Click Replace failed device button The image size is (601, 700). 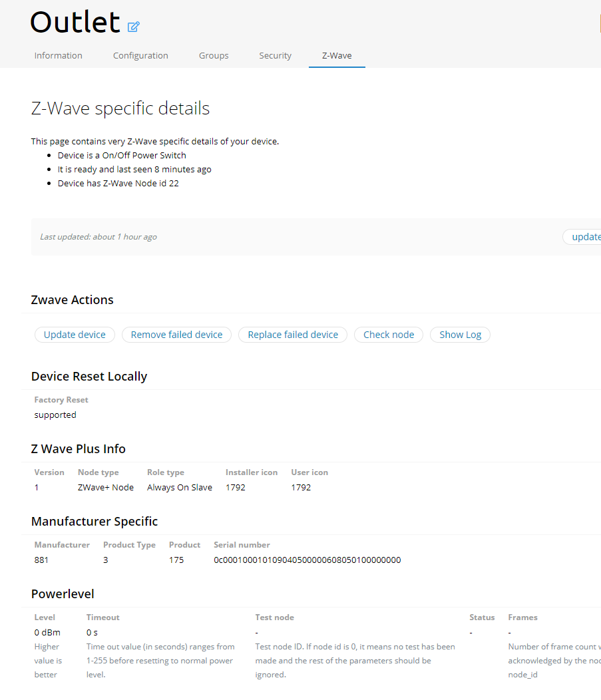293,335
